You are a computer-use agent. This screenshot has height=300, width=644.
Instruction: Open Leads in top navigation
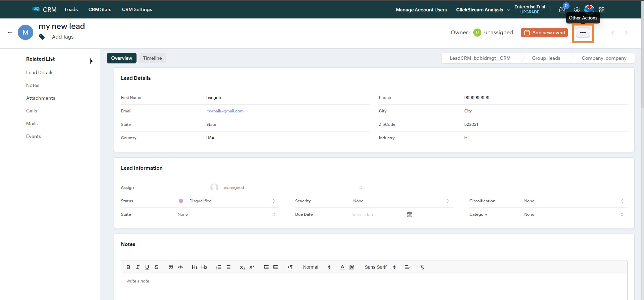71,9
